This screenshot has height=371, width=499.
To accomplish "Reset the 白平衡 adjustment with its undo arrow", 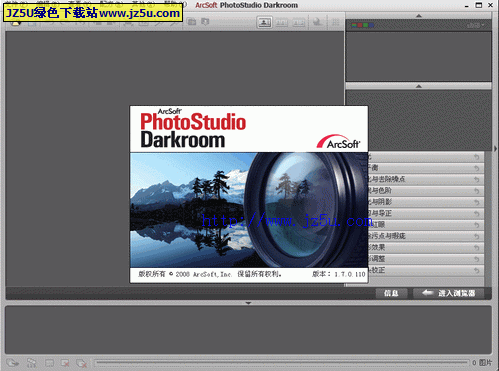I will 477,168.
